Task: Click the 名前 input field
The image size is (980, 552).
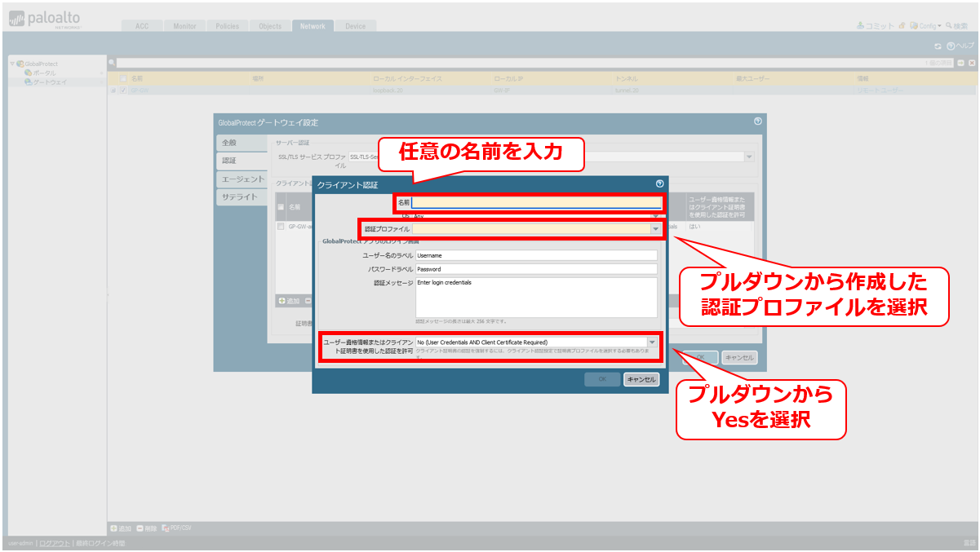Action: [537, 202]
